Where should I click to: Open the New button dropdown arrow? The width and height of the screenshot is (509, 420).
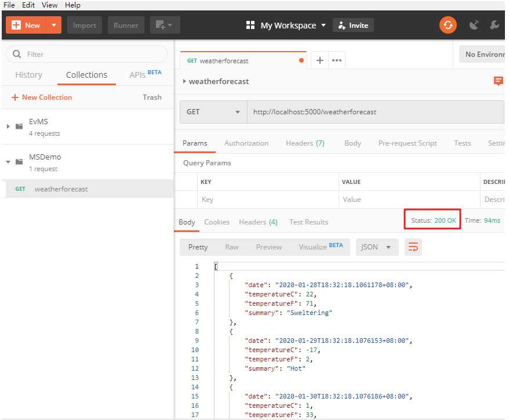click(54, 25)
